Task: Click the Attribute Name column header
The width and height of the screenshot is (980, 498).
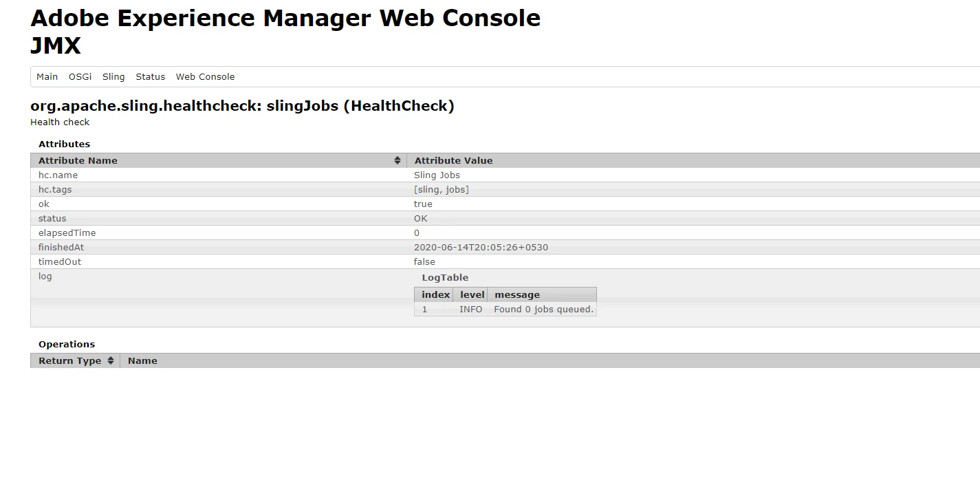Action: (x=219, y=160)
